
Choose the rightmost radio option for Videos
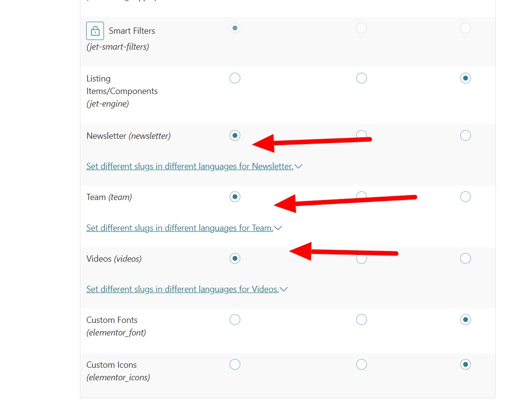(466, 258)
